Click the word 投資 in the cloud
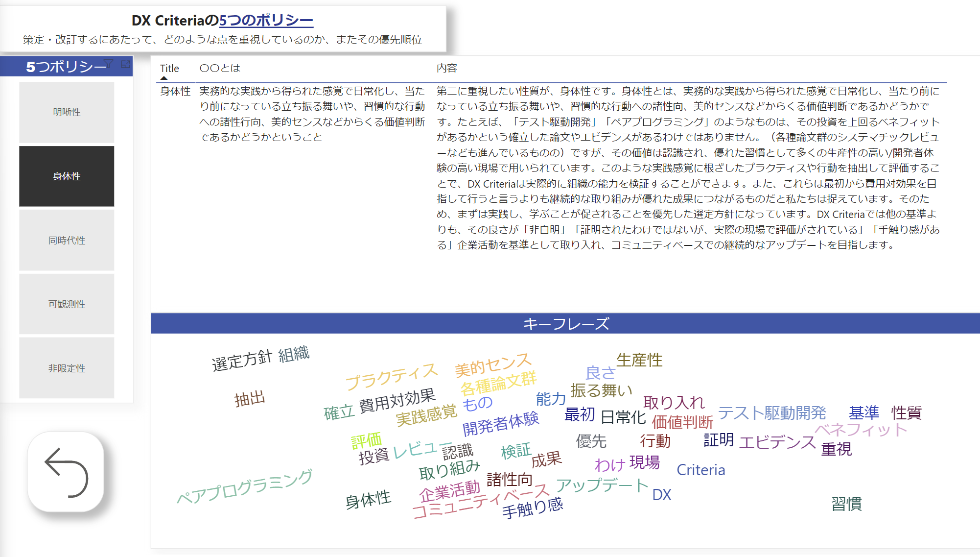980x557 pixels. click(374, 456)
